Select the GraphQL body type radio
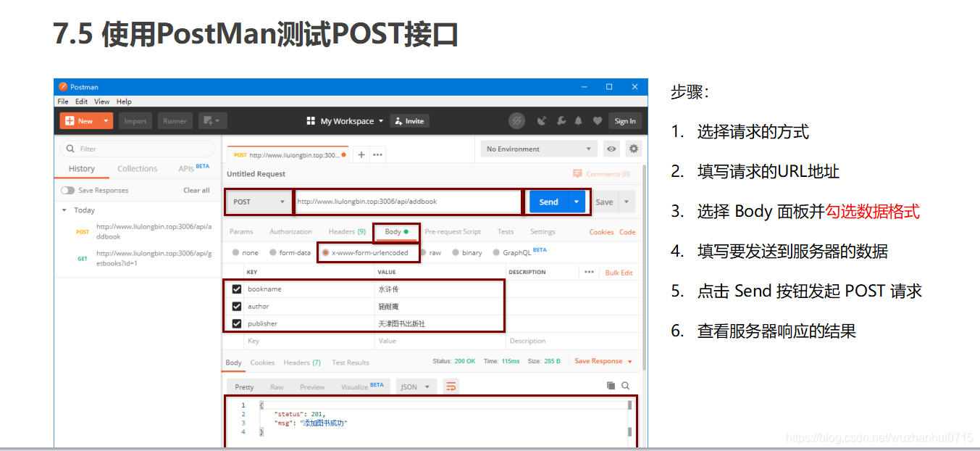The image size is (980, 451). (497, 252)
